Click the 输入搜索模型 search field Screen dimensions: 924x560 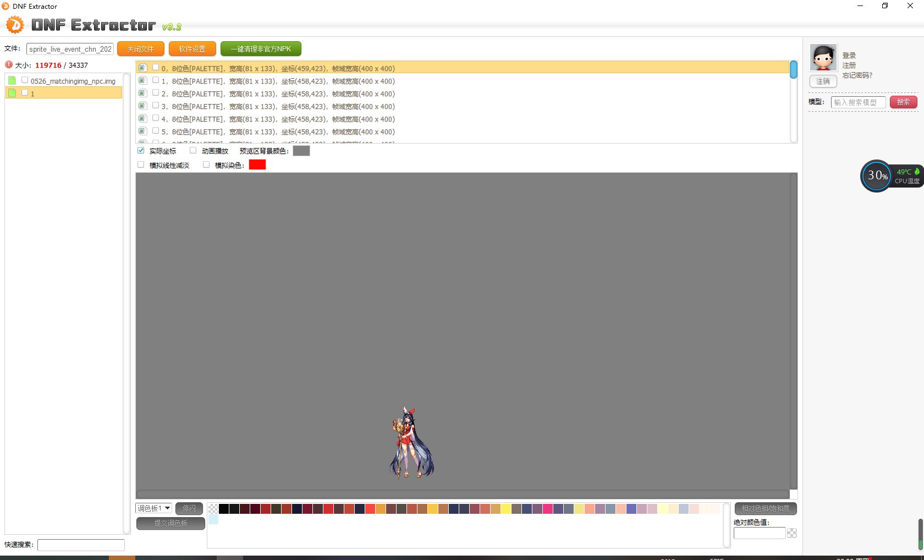858,102
